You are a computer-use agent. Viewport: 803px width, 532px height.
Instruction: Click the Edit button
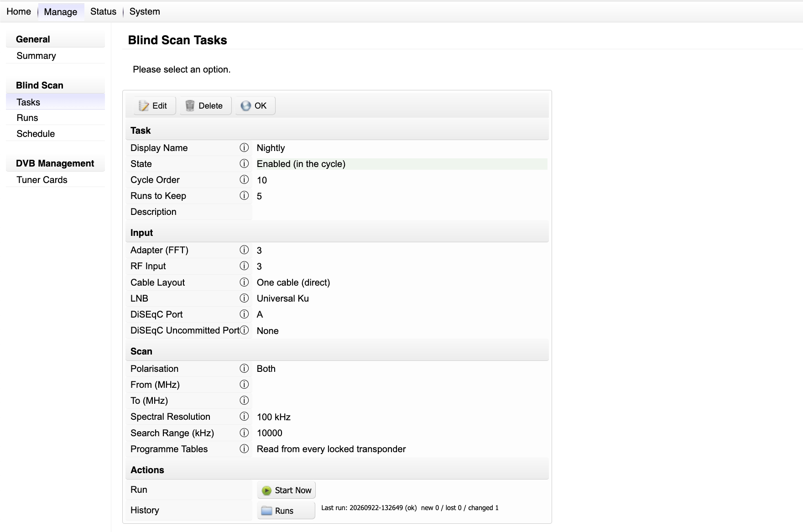[x=154, y=106]
